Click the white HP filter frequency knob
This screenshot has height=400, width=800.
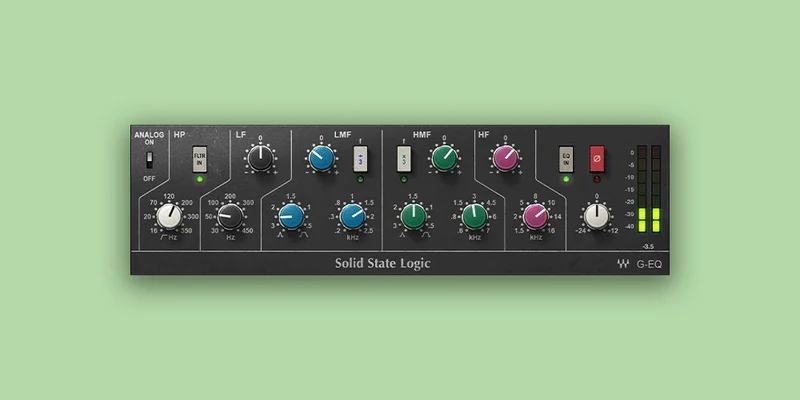click(169, 216)
